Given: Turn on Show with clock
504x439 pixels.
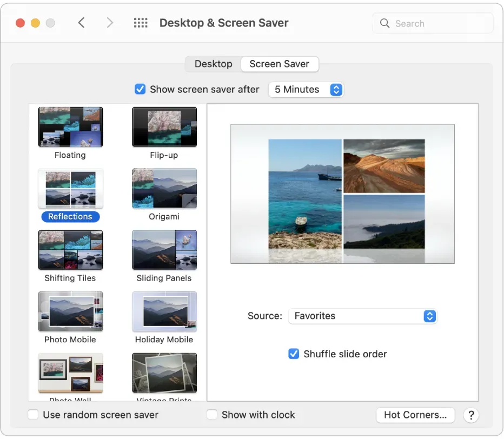Looking at the screenshot, I should (x=213, y=415).
